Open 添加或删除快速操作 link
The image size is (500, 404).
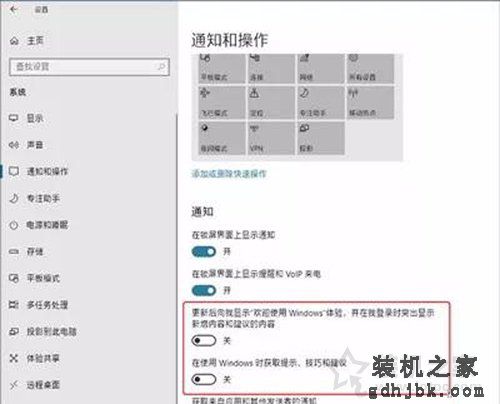point(229,173)
